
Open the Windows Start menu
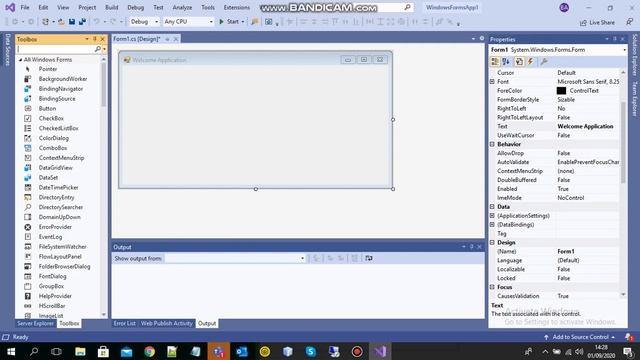click(11, 351)
